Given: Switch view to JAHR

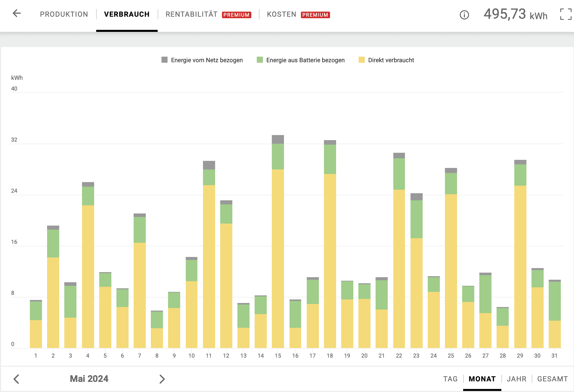Looking at the screenshot, I should tap(517, 379).
